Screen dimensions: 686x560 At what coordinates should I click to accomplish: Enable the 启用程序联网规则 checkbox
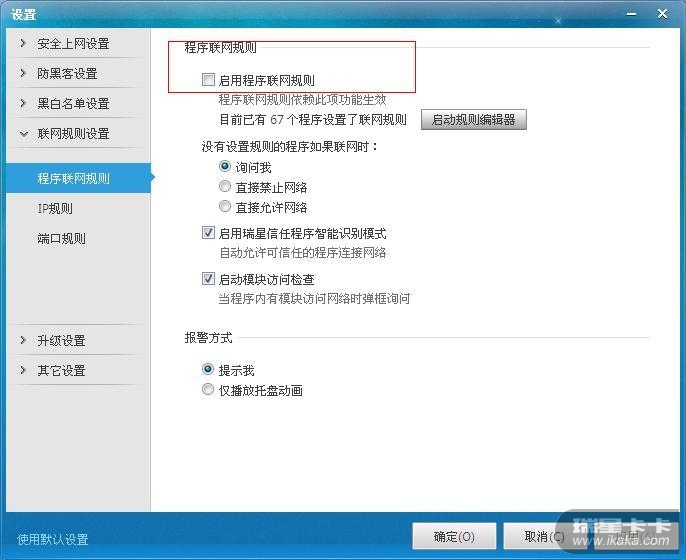208,80
